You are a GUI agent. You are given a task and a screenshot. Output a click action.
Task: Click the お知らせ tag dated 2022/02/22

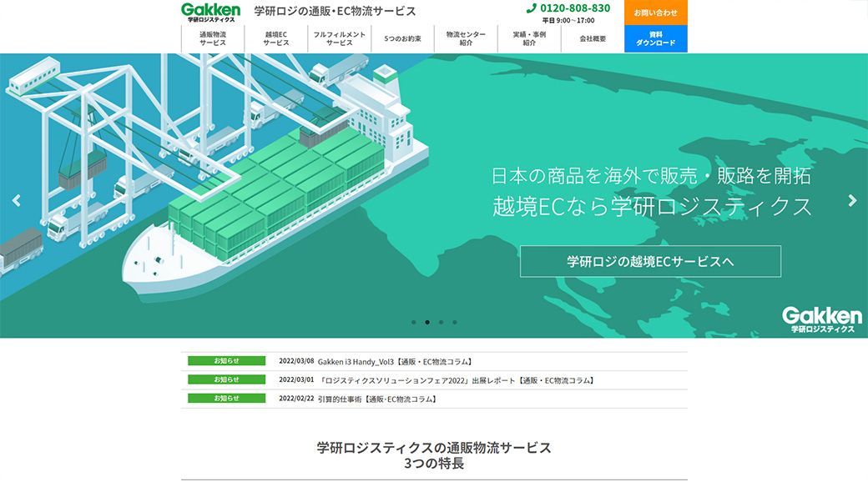[x=226, y=398]
